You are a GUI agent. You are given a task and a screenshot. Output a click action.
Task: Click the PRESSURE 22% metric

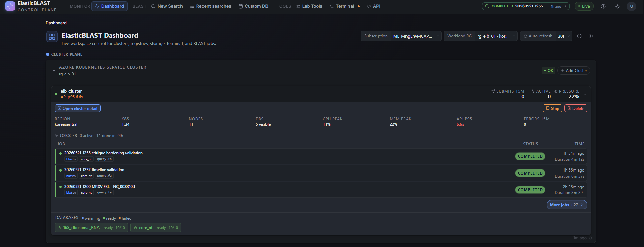click(567, 94)
